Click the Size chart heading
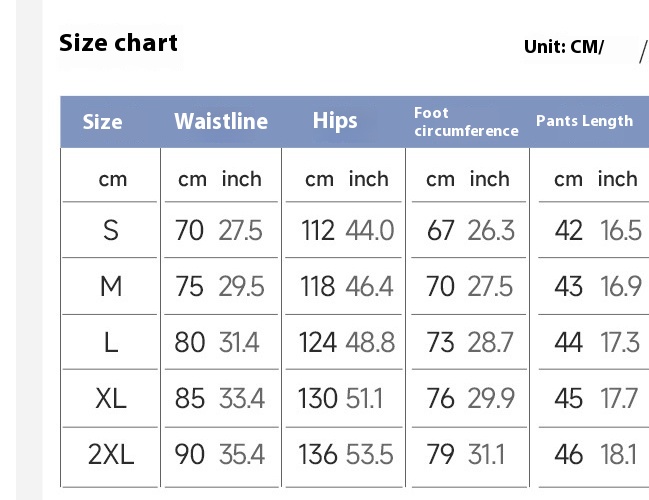The width and height of the screenshot is (649, 500). 118,43
